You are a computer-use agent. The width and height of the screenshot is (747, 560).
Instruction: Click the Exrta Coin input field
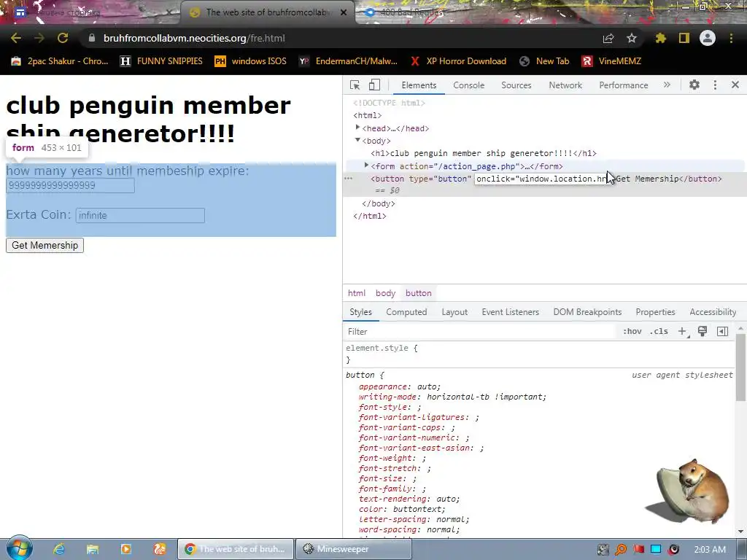click(140, 215)
